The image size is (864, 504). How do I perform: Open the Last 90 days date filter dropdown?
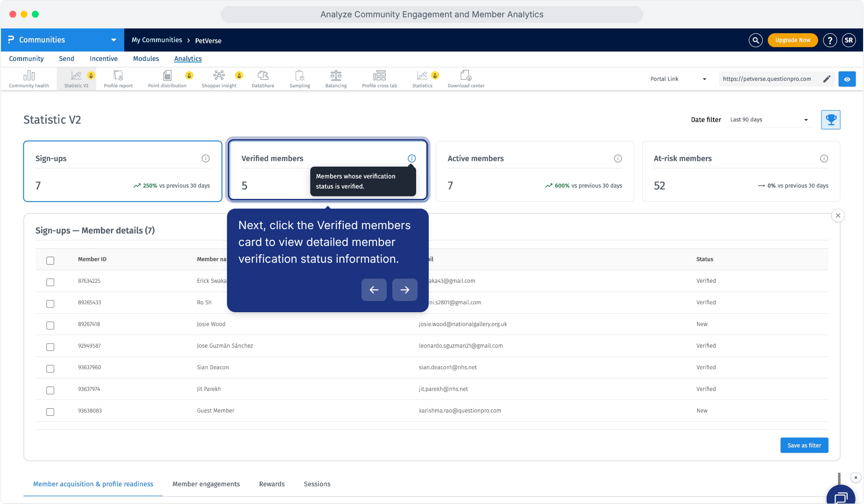coord(770,120)
